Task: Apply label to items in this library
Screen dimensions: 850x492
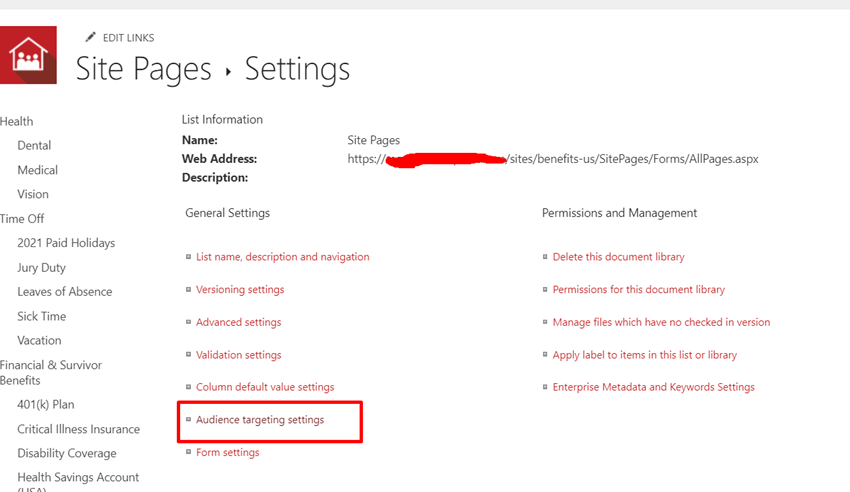Action: coord(644,355)
